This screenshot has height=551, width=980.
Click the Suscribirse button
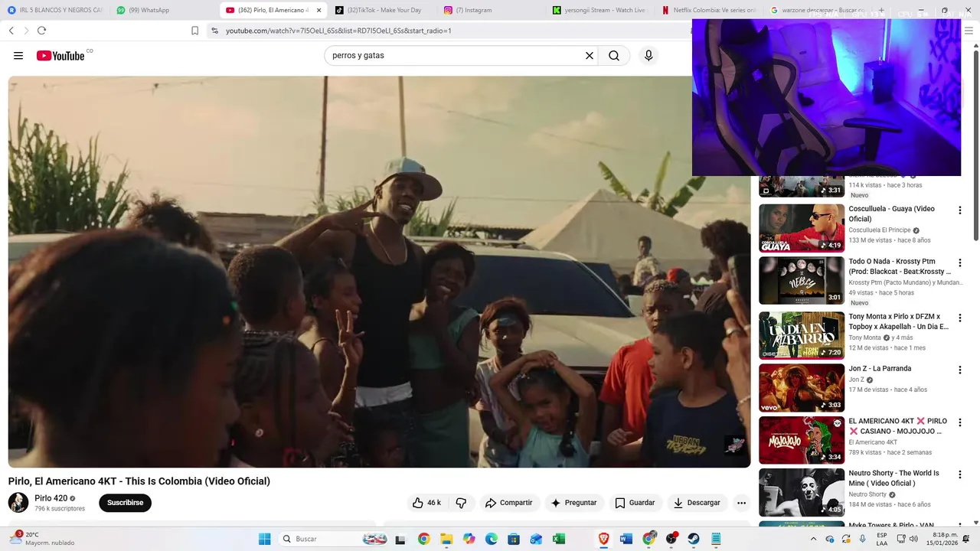tap(125, 503)
